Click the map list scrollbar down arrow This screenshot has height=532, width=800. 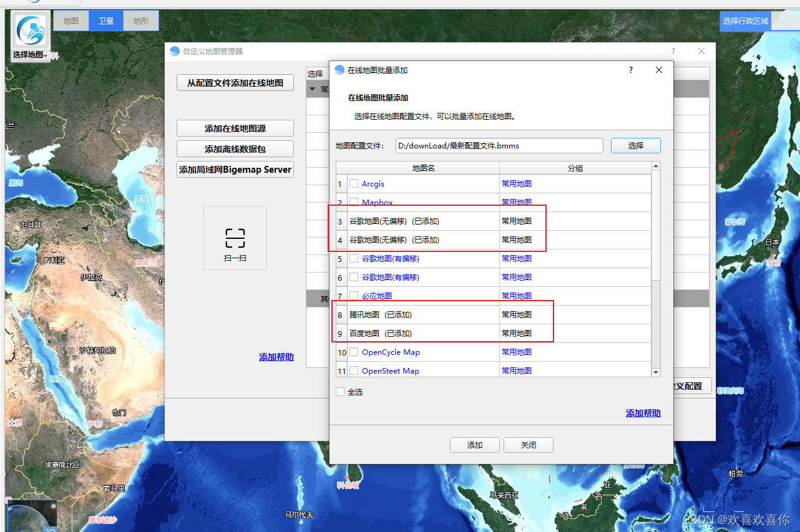(x=656, y=372)
